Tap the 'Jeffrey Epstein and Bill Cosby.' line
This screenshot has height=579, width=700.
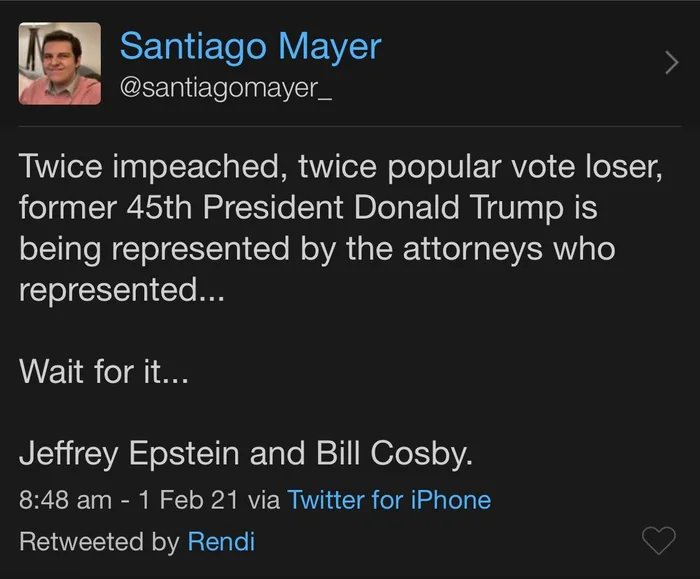coord(245,454)
